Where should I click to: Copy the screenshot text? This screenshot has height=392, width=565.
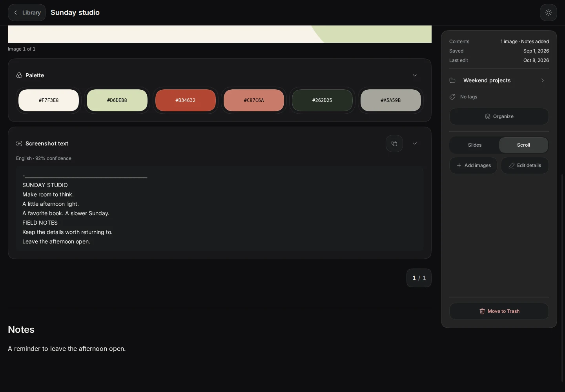click(394, 143)
